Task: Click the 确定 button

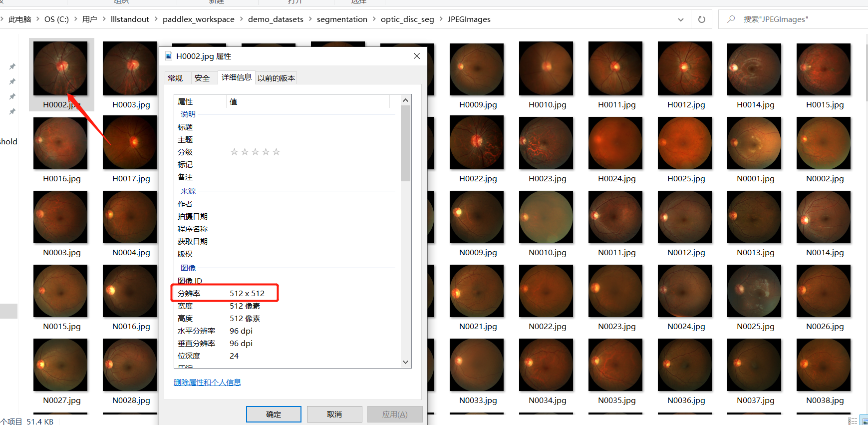Action: [x=274, y=414]
